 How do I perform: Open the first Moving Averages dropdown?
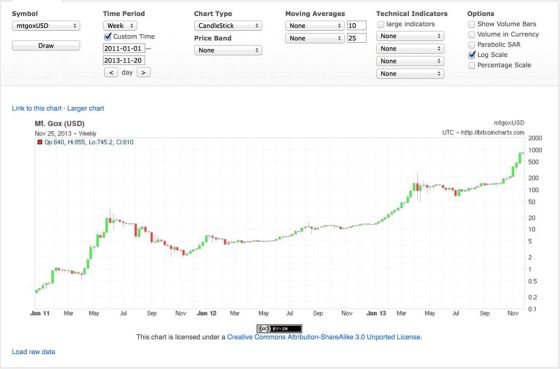[315, 26]
